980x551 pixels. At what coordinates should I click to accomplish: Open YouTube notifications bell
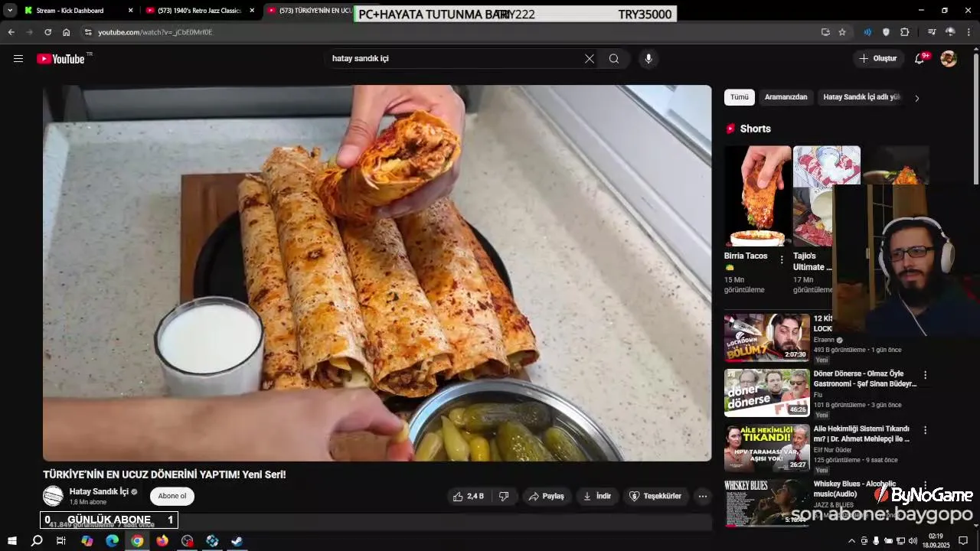coord(920,59)
